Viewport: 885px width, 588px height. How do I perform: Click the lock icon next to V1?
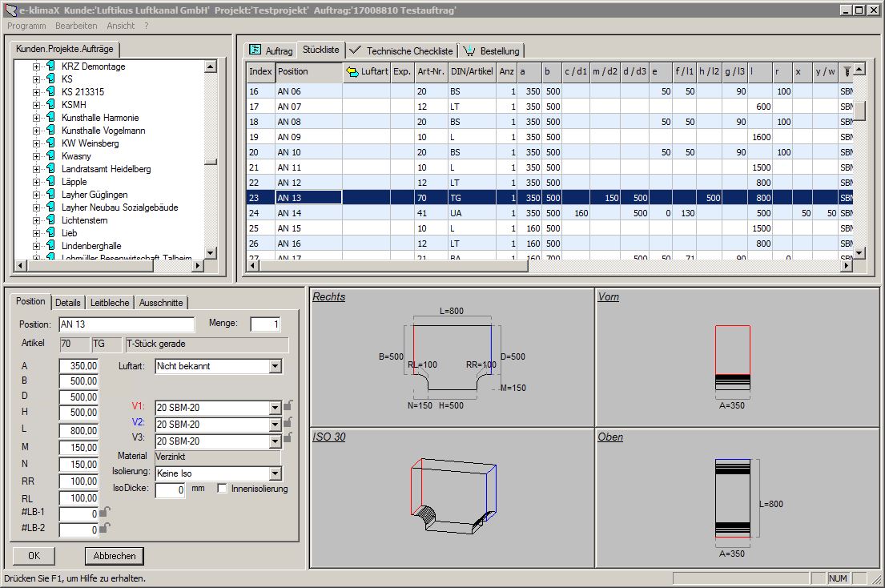[x=287, y=406]
